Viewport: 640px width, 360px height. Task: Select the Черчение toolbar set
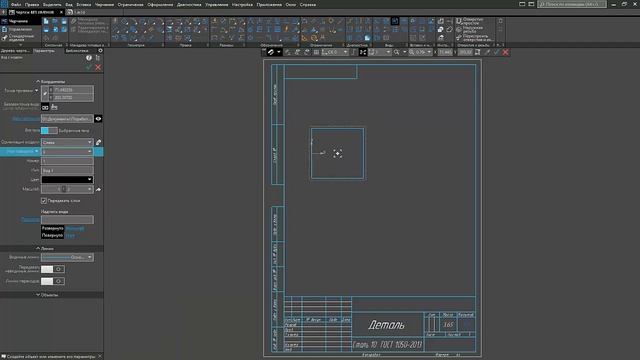click(20, 21)
